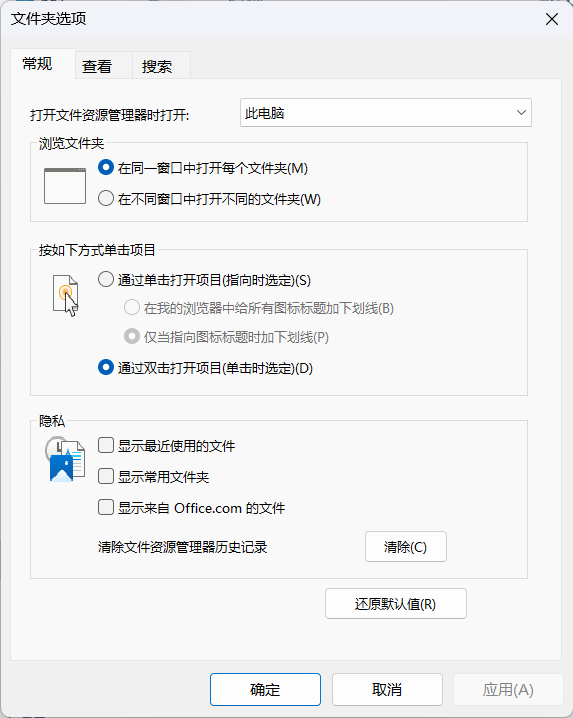This screenshot has width=573, height=718.
Task: Click the 取消 button
Action: point(387,689)
